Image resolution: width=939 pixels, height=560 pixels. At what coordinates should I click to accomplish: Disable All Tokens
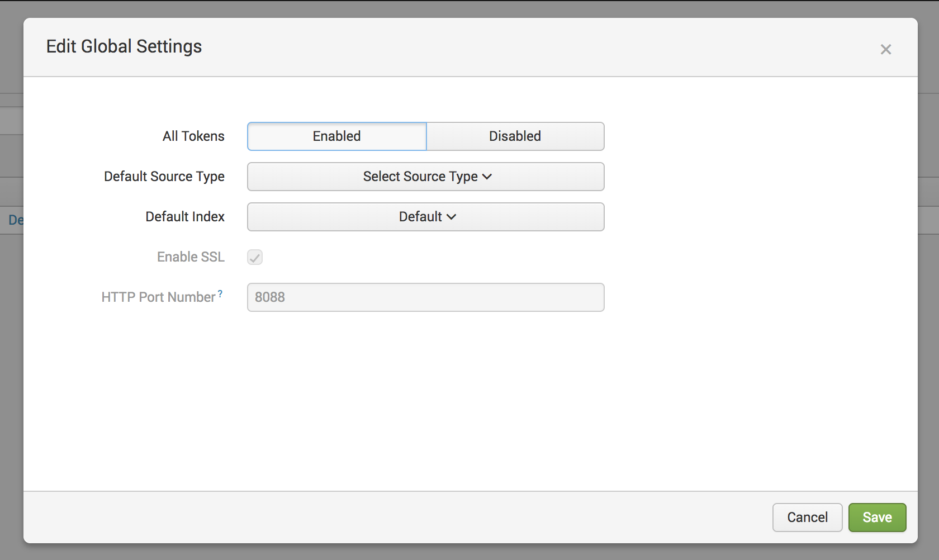(x=515, y=136)
